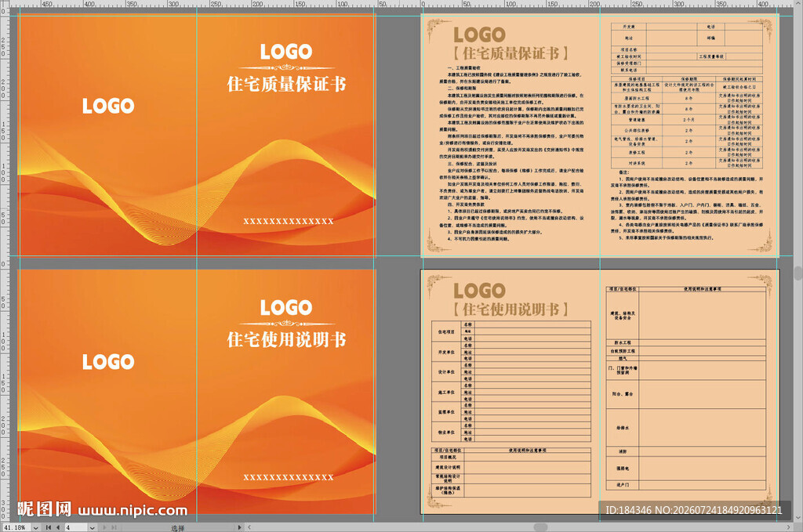Select the LOGO above 住宅质量保证书 cover title
The height and width of the screenshot is (532, 803).
tap(286, 51)
